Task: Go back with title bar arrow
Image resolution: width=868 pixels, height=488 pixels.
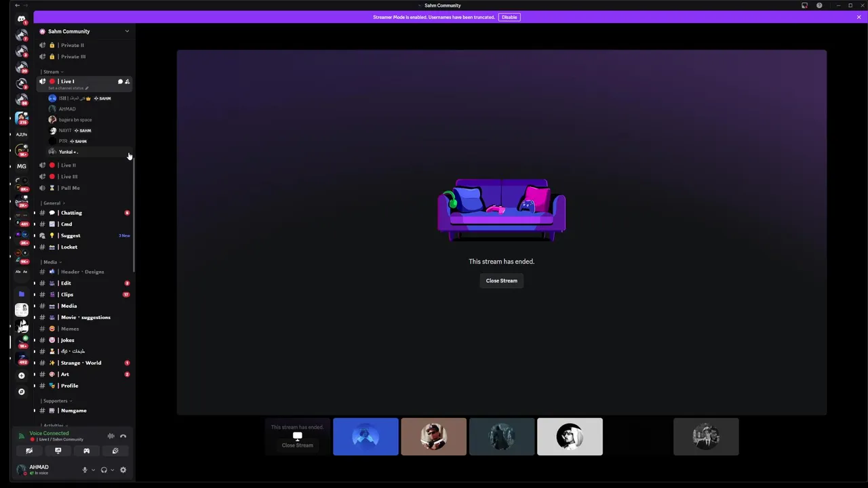Action: [17, 5]
